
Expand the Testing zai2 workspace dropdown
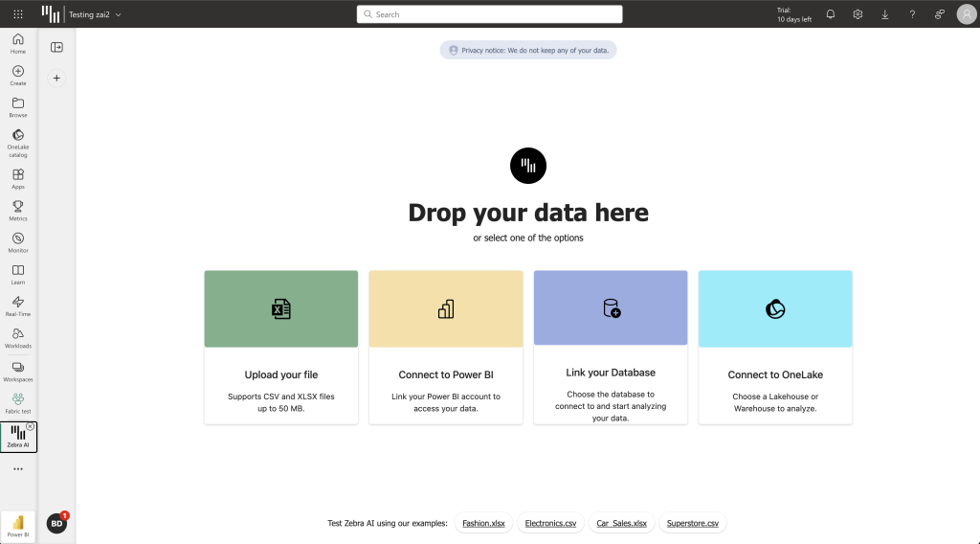point(95,14)
